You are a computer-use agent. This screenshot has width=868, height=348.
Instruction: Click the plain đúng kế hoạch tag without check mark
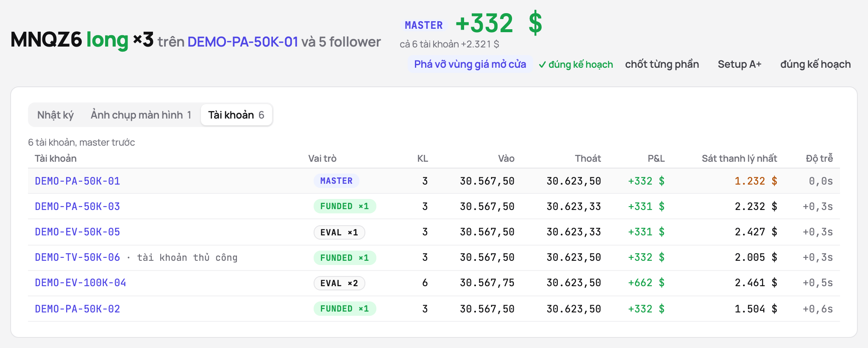point(815,64)
